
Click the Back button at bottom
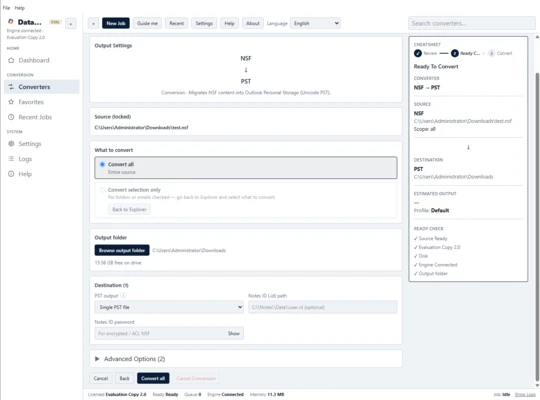point(124,378)
